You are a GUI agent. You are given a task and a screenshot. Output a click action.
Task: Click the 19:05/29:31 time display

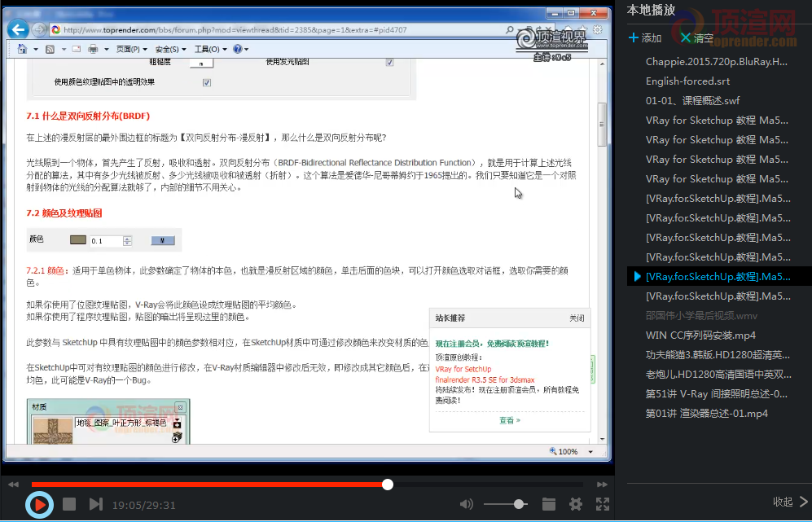click(144, 504)
